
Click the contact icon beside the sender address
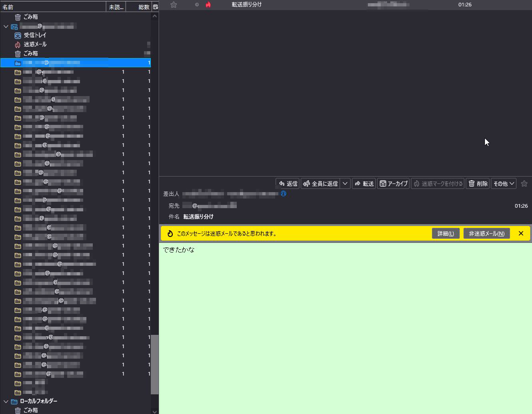tap(283, 194)
